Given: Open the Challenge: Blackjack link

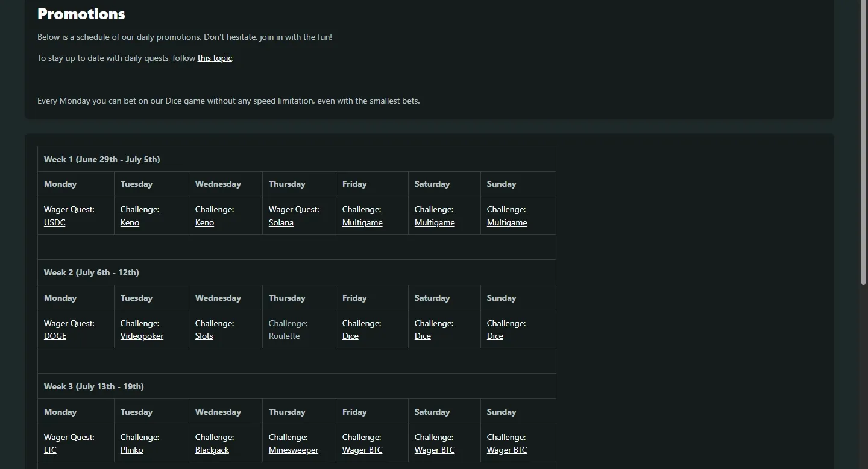Looking at the screenshot, I should point(215,444).
